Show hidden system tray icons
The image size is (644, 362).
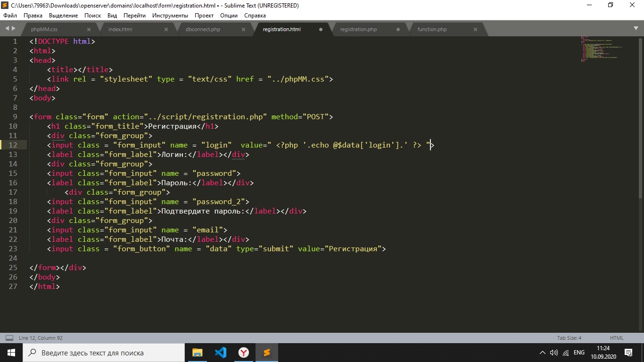point(542,353)
